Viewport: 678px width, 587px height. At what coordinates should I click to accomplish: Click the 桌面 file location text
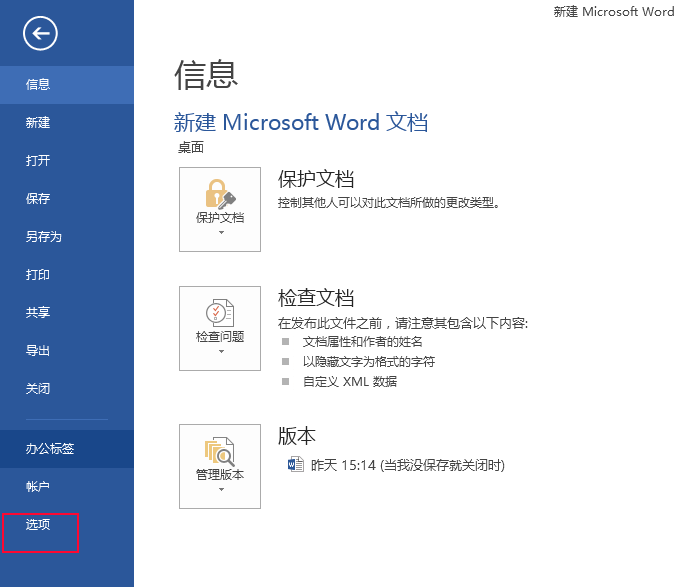click(191, 148)
